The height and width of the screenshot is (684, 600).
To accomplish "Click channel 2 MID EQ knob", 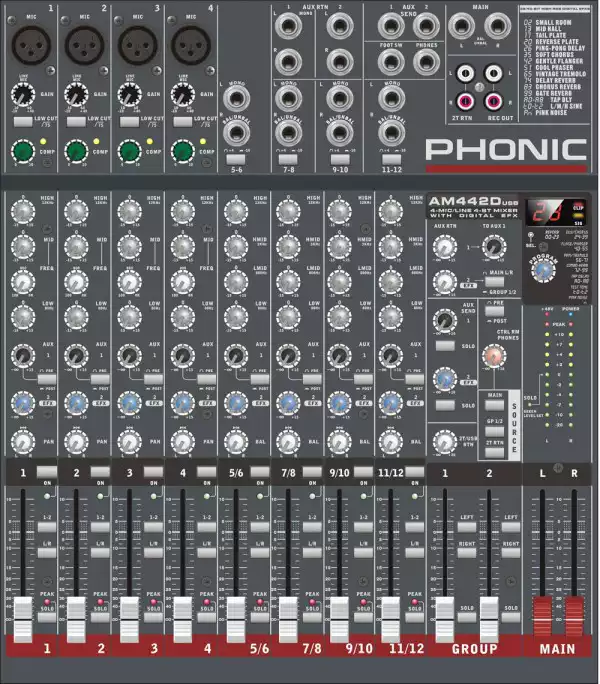I will 76,247.
